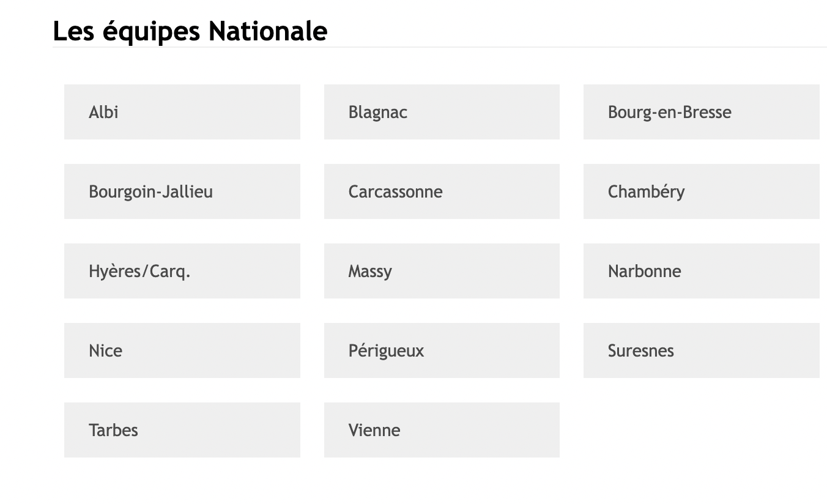Viewport: 827px width, 504px height.
Task: Click the 'Suresnes' text label
Action: point(641,350)
